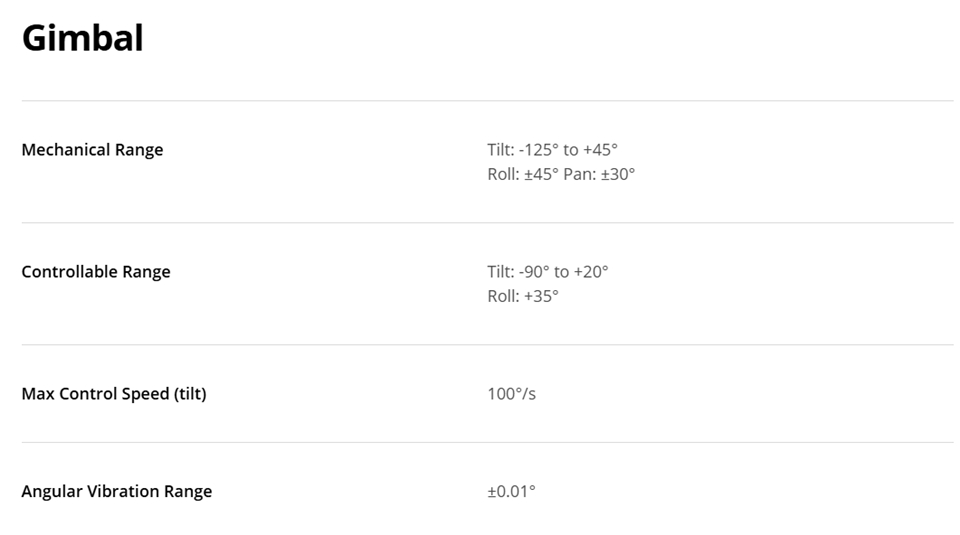Click the 100°/s speed value
This screenshot has height=535, width=960.
[x=511, y=394]
